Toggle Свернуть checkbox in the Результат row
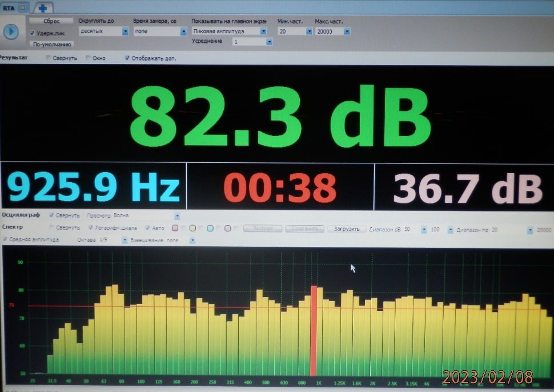The image size is (554, 392). click(x=49, y=58)
